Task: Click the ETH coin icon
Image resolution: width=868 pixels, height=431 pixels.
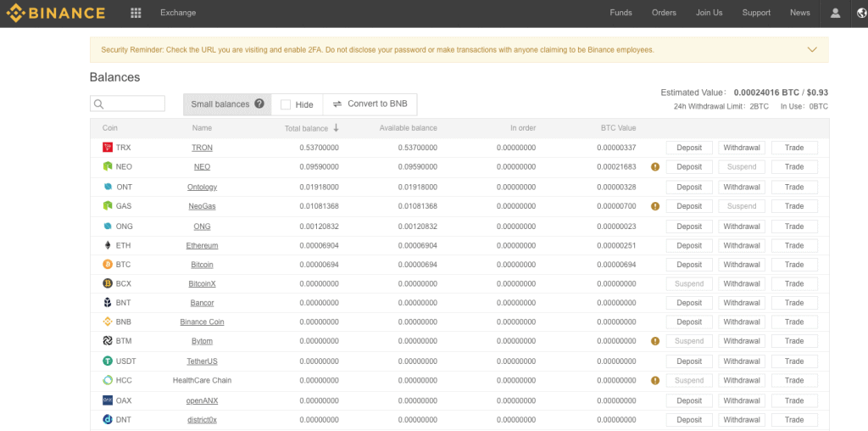Action: coord(108,245)
